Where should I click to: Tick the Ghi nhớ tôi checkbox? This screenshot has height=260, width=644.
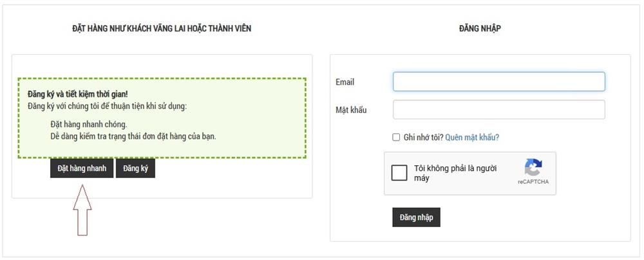pyautogui.click(x=396, y=137)
